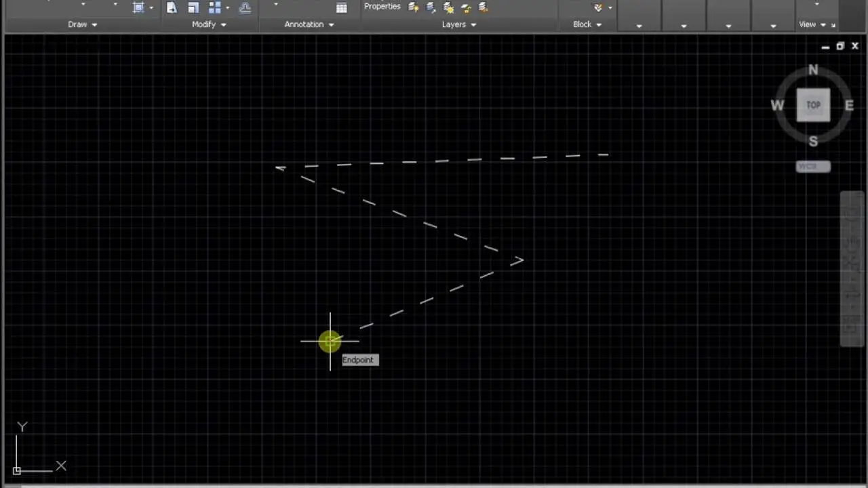Expand the Annotation panel
This screenshot has width=868, height=488.
[x=309, y=24]
